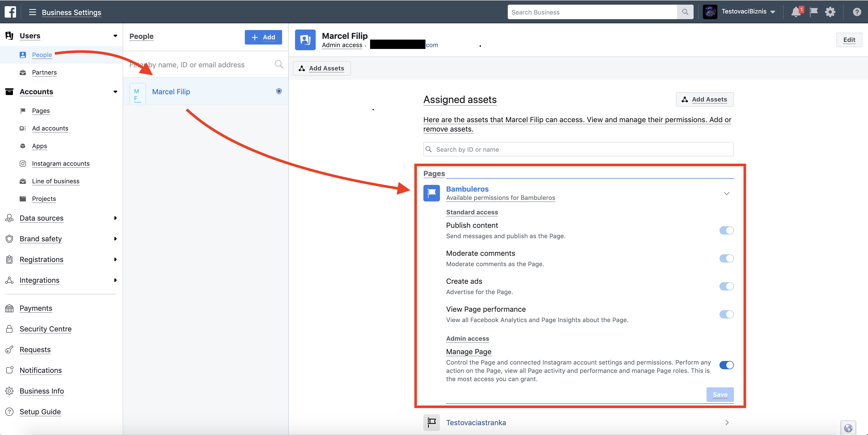Expand the Testovaciastranka page row
This screenshot has height=435, width=868.
727,423
